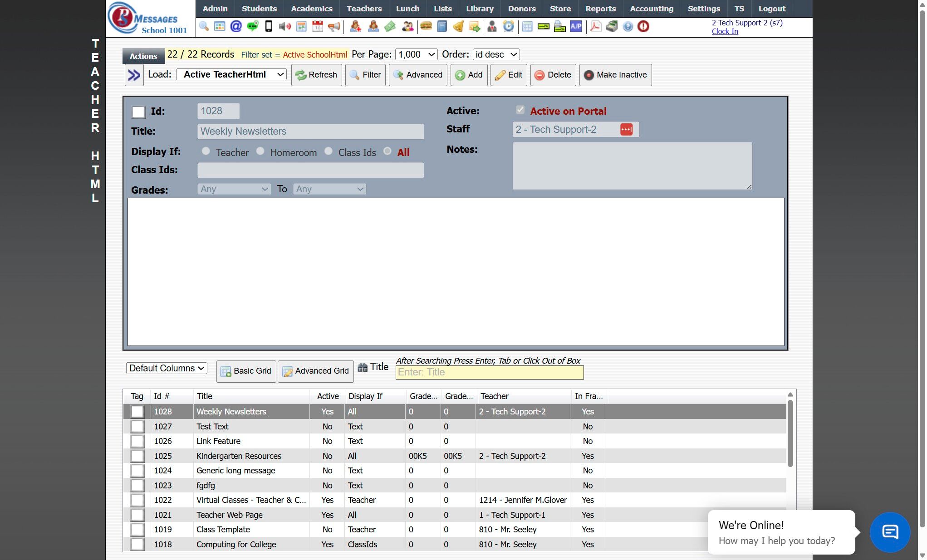927x560 pixels.
Task: Open the alarm clock icon
Action: pos(509,26)
